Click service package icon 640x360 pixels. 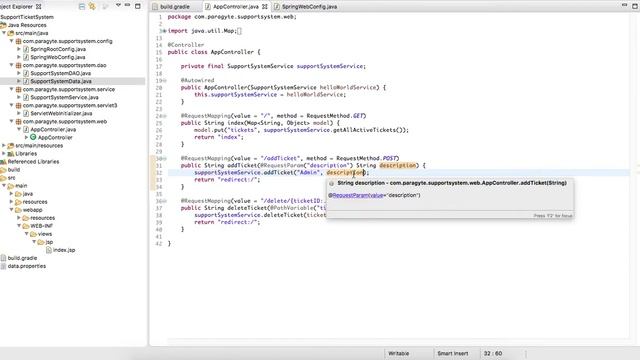point(18,89)
